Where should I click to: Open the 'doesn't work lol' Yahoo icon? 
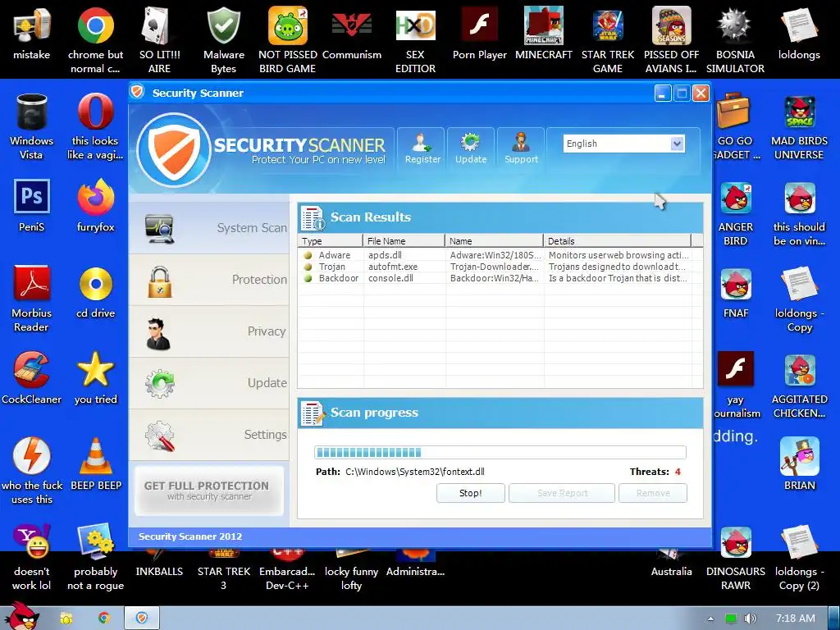32,557
